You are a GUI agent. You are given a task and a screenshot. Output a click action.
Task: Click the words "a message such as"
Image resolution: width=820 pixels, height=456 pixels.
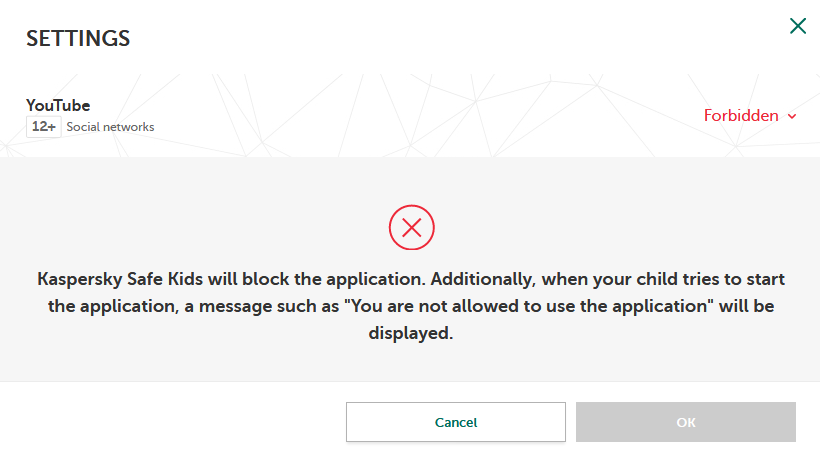coord(250,306)
